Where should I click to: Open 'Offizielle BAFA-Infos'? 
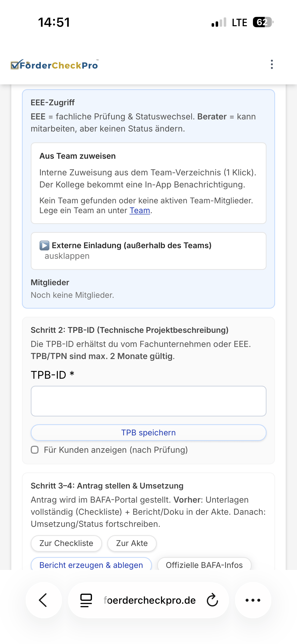coord(204,565)
